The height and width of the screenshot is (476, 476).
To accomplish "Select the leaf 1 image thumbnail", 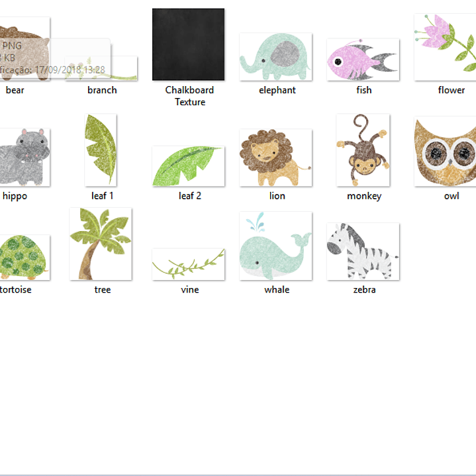I will coord(101,150).
